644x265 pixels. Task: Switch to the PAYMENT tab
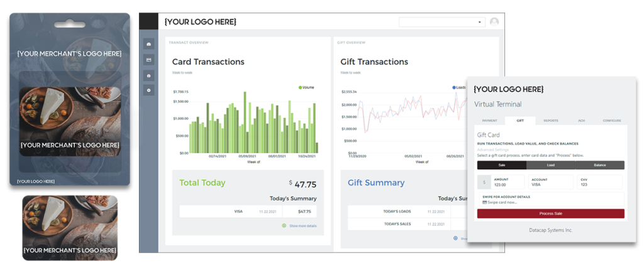[489, 121]
